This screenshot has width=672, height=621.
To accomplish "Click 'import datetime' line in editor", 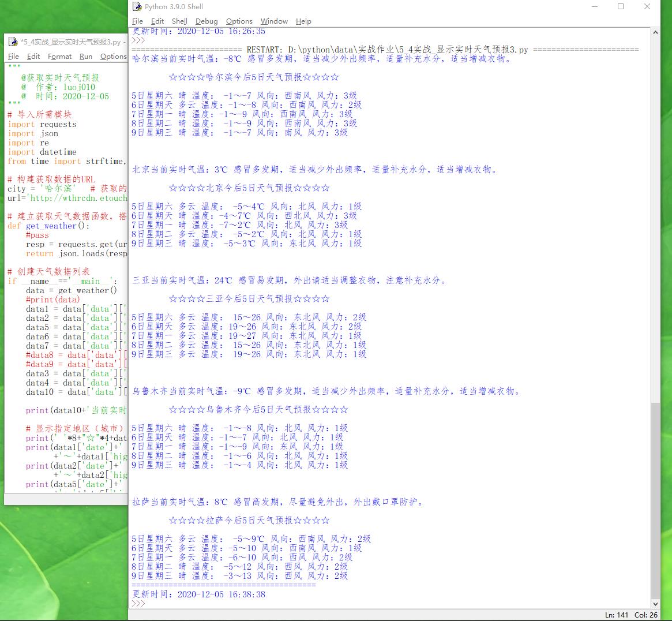I will click(42, 152).
